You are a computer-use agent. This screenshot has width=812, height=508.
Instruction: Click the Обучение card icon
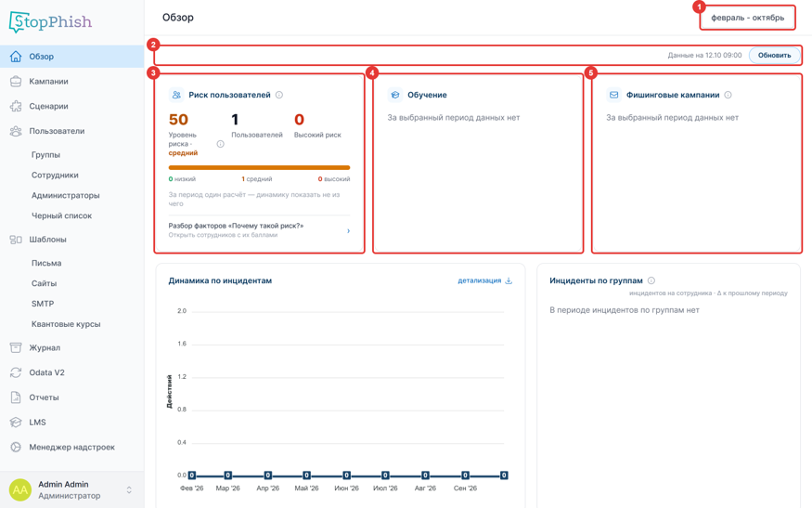point(395,95)
